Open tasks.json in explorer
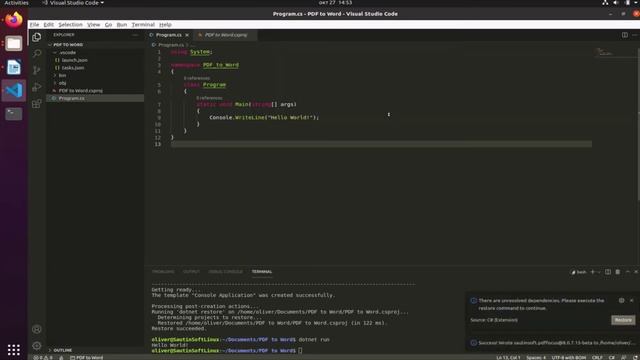Screen dimensions: 640x360 click(95, 68)
